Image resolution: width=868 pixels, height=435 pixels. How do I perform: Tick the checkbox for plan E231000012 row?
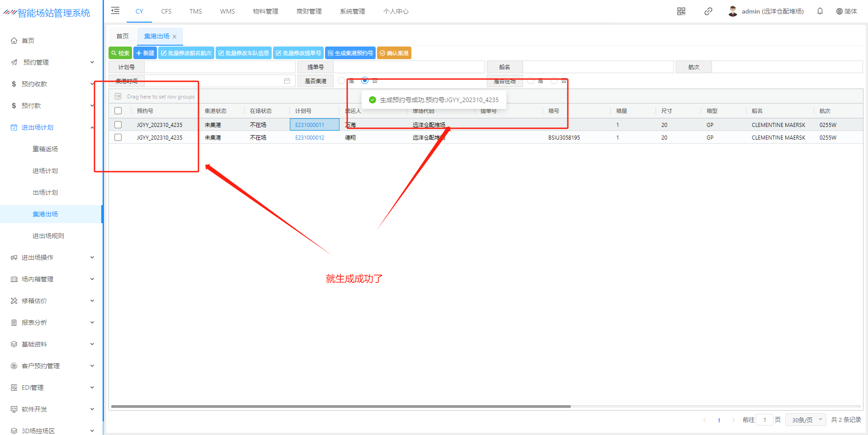click(118, 137)
